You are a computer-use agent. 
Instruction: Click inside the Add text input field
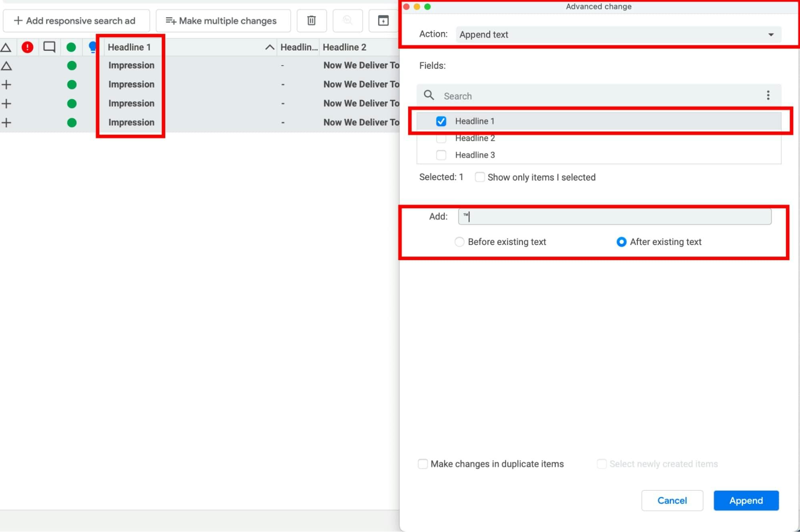tap(615, 216)
